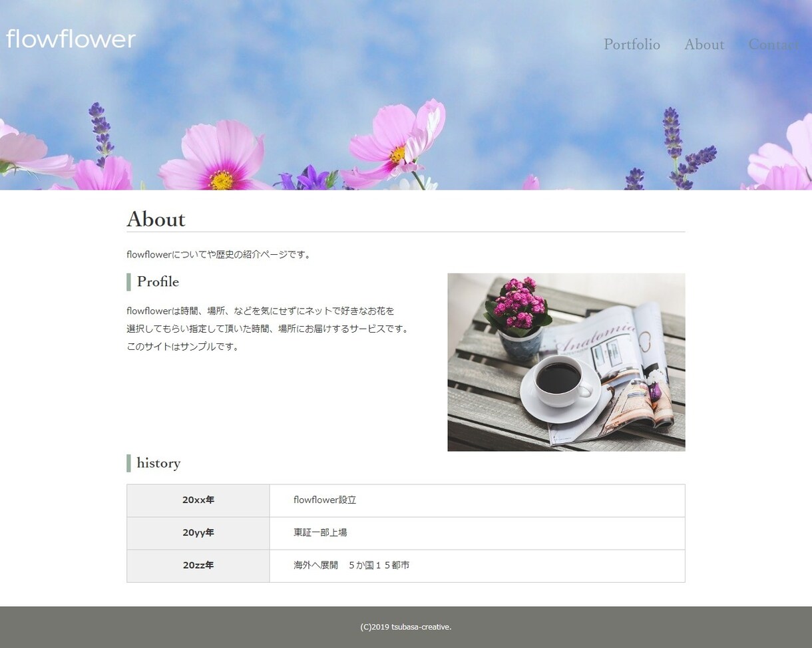Click the history section heading
This screenshot has height=648, width=812.
coord(158,463)
